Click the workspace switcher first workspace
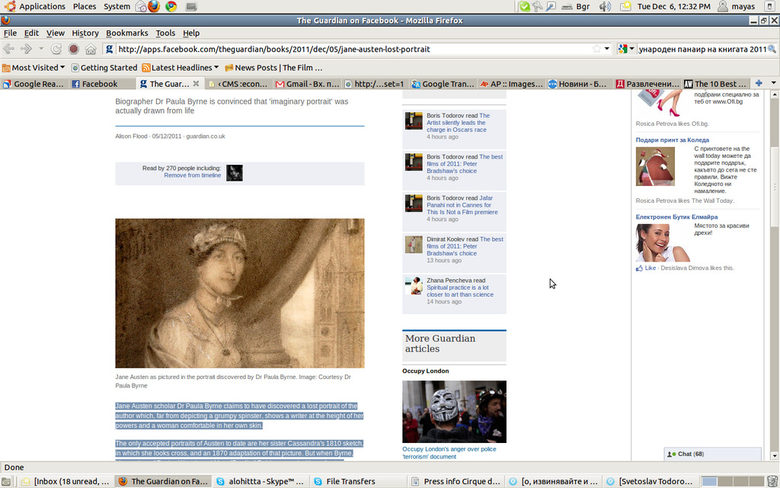This screenshot has width=780, height=488. [709, 481]
